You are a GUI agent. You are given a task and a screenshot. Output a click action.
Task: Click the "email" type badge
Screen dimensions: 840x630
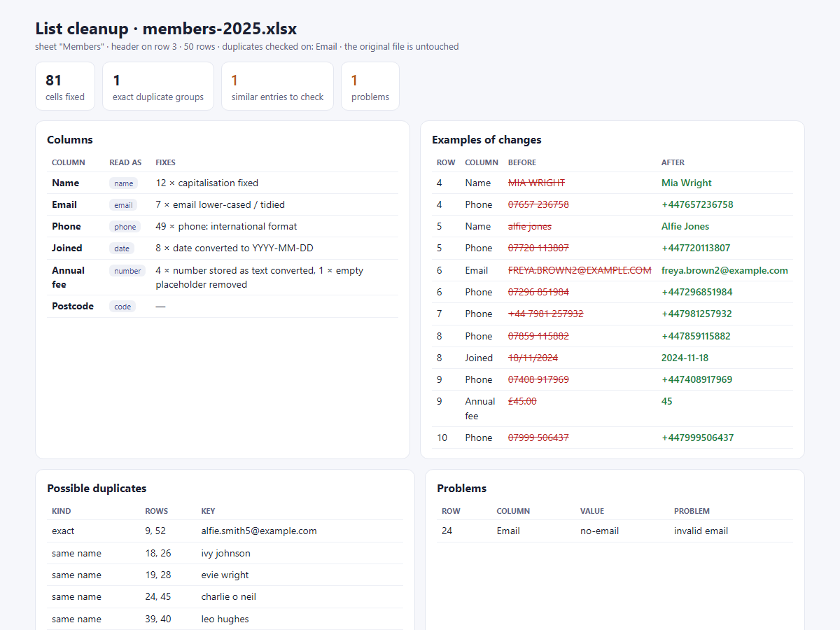coord(123,205)
